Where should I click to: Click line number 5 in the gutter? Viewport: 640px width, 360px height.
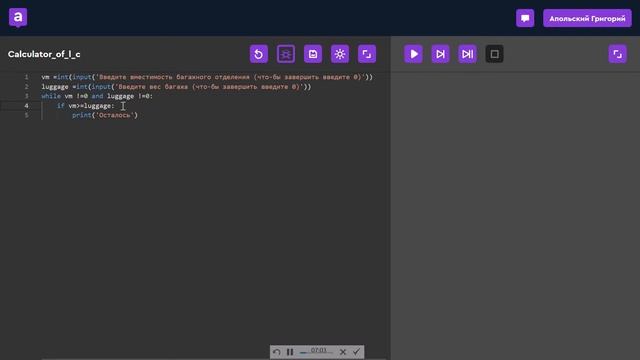(x=27, y=115)
